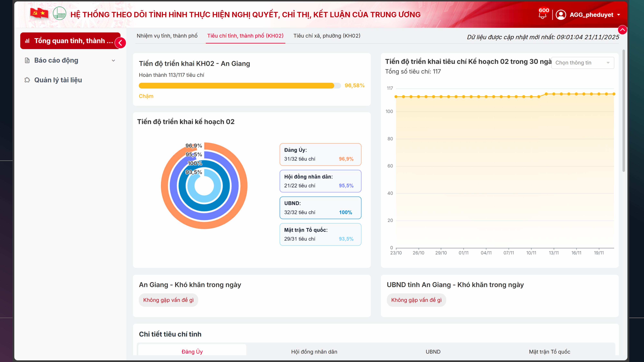Collapse header using red up-arrow button
The width and height of the screenshot is (644, 362).
coord(622,30)
